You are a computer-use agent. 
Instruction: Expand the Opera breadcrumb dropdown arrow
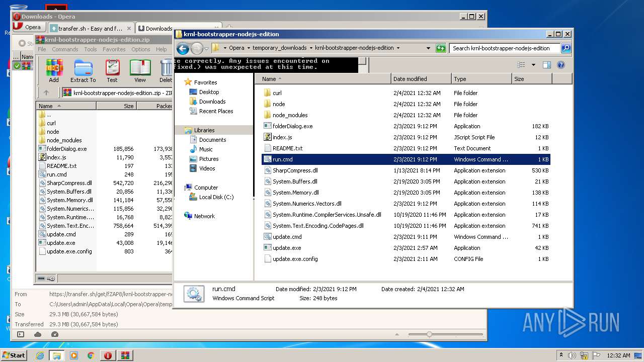pos(248,48)
